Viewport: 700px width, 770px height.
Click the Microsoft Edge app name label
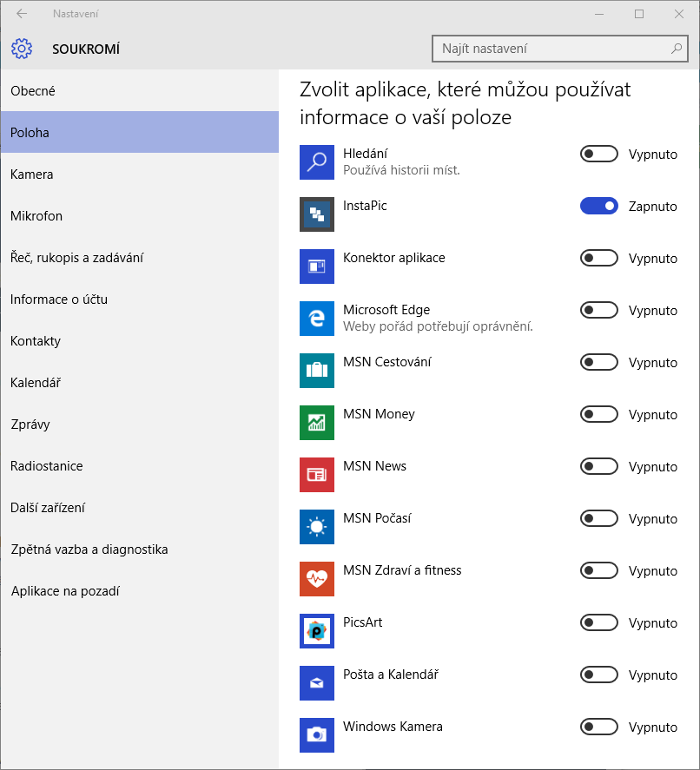[x=386, y=310]
